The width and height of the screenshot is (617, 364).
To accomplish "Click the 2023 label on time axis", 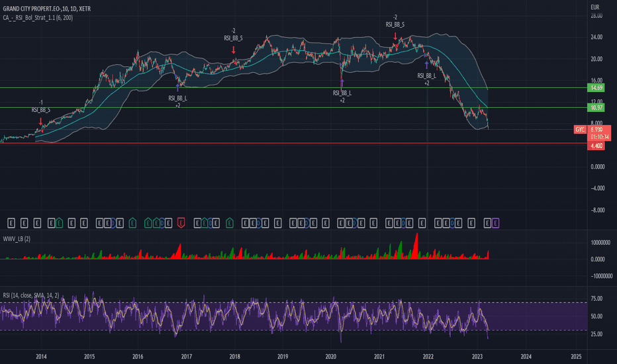I will pos(477,357).
